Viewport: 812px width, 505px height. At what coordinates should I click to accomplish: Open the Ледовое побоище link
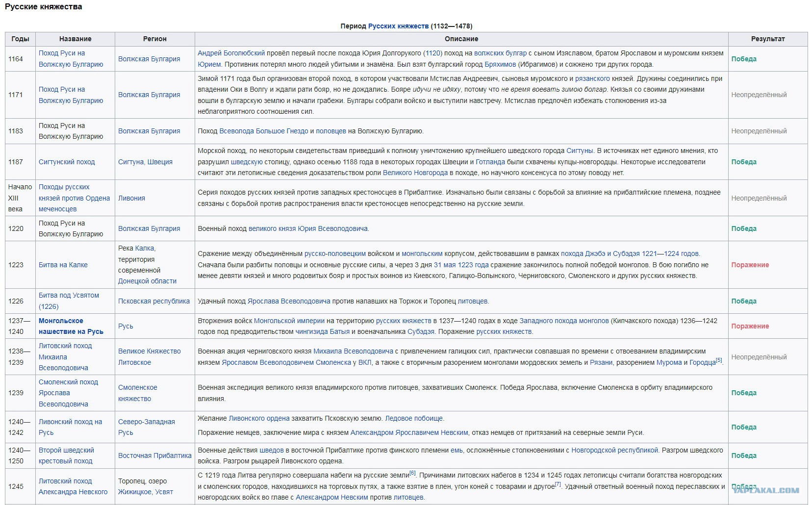click(414, 418)
